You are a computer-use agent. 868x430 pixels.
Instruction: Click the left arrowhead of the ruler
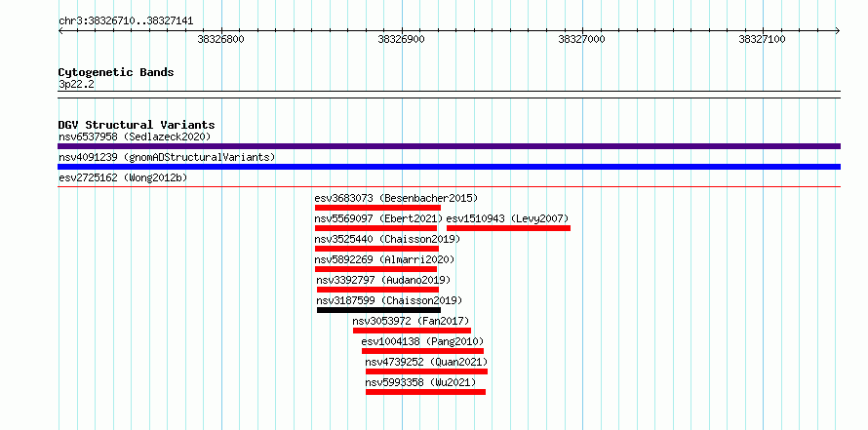60,30
